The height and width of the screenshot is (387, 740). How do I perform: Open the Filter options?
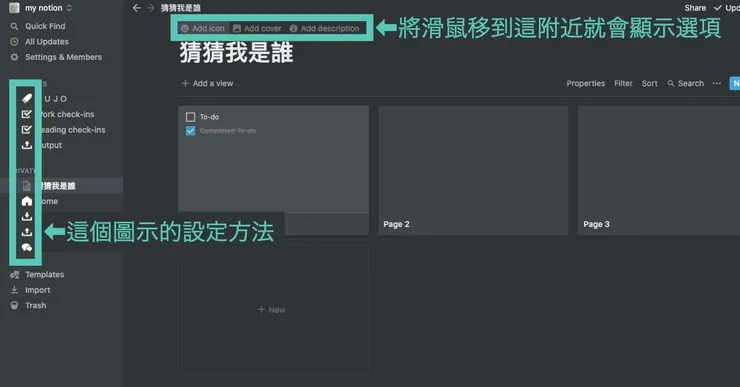(623, 83)
